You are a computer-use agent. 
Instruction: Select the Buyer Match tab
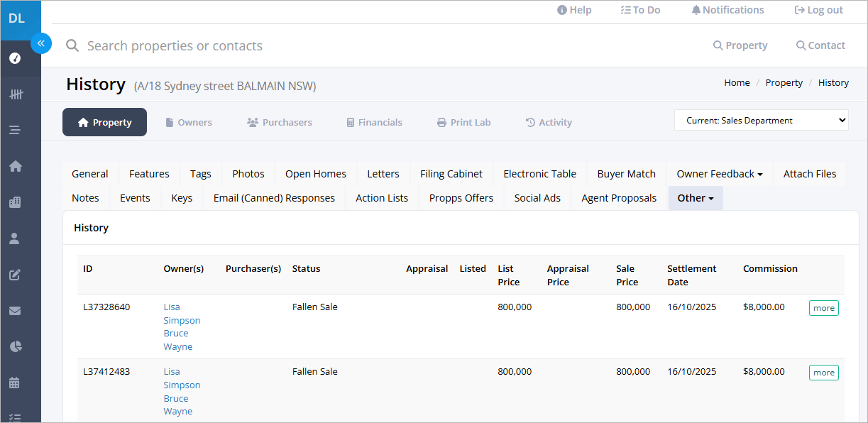coord(627,174)
